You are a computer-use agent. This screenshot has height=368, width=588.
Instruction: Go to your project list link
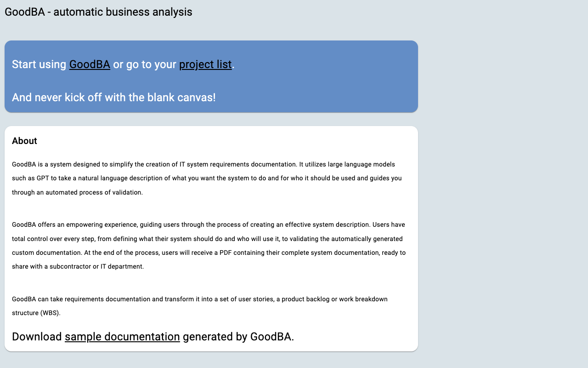[x=205, y=64]
